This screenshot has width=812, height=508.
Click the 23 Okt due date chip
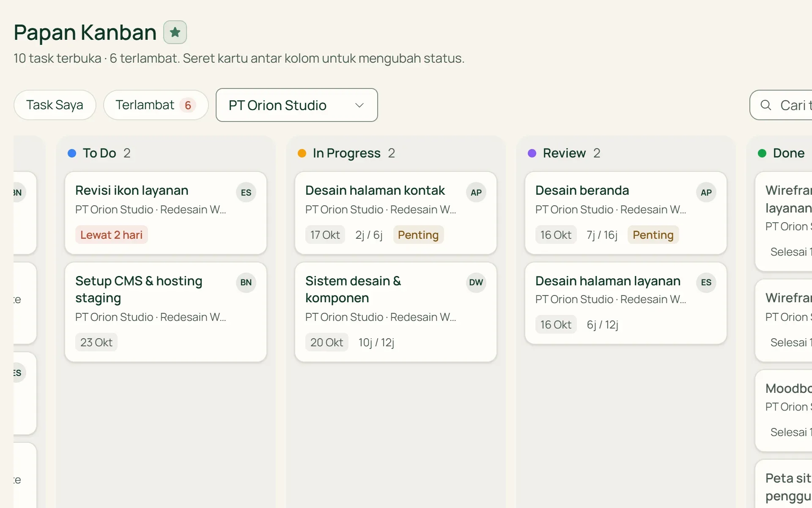click(96, 342)
